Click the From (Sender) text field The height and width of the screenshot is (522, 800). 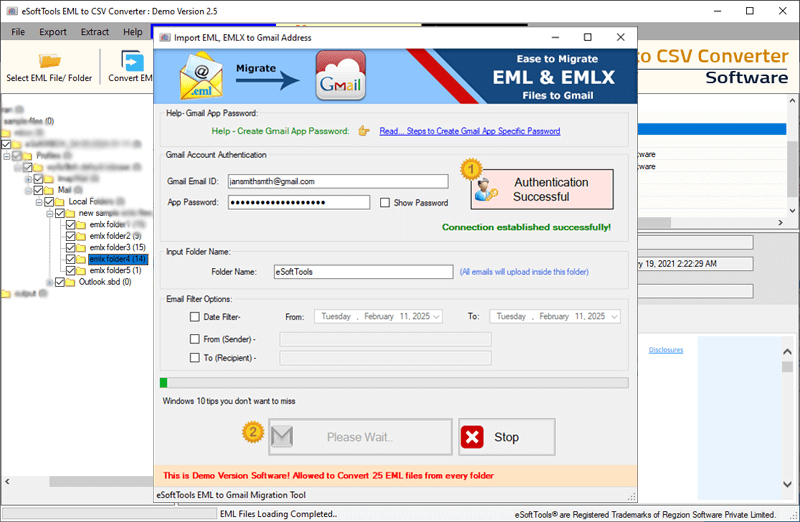pos(385,339)
